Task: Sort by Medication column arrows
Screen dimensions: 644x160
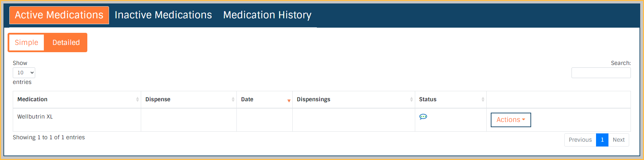Action: tap(137, 100)
